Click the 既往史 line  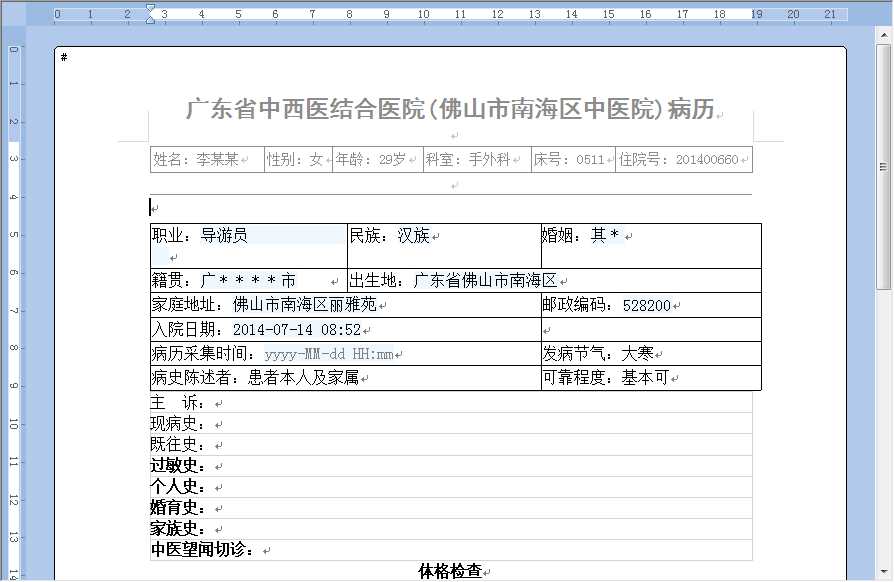(x=451, y=445)
